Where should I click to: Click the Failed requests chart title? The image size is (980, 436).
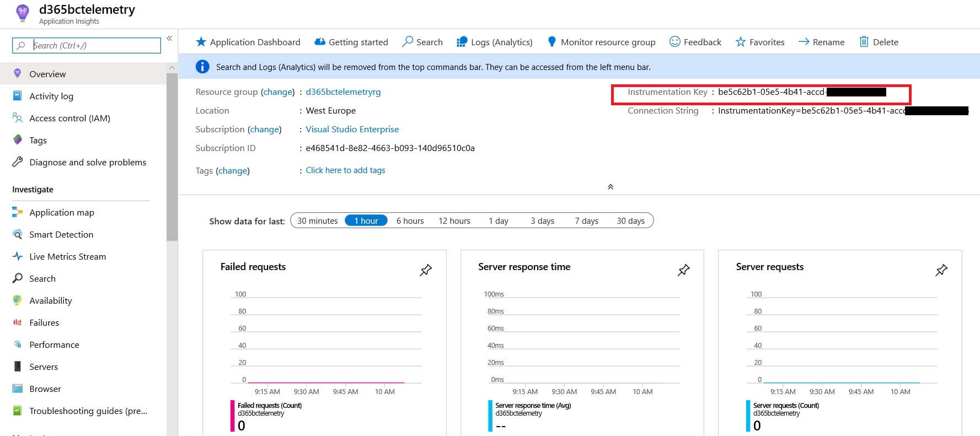[x=253, y=267]
